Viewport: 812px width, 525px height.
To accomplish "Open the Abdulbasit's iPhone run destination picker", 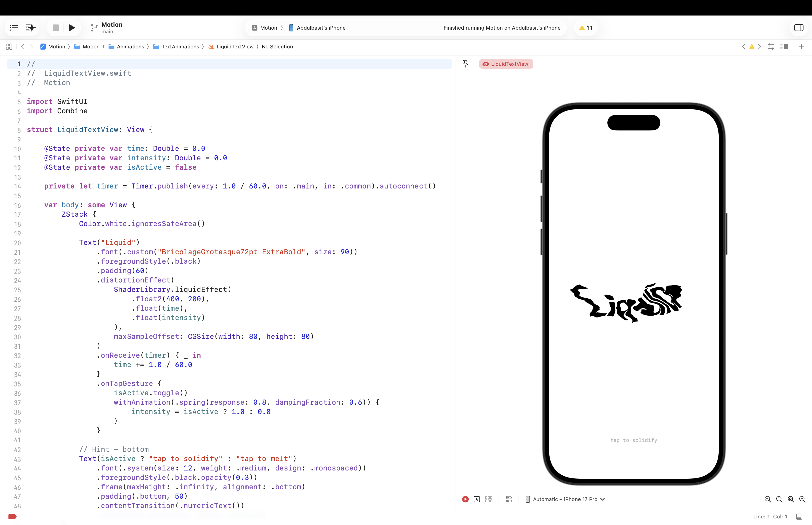I will [317, 28].
